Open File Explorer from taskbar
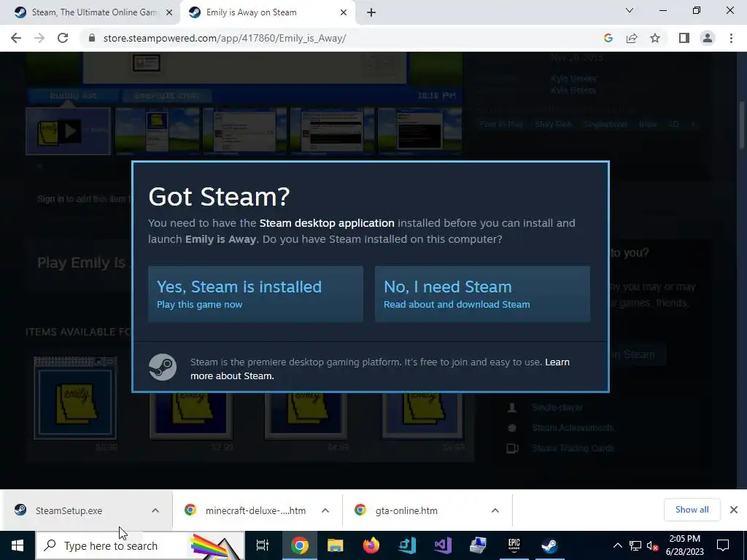Screen dimensions: 747x560 coord(336,545)
